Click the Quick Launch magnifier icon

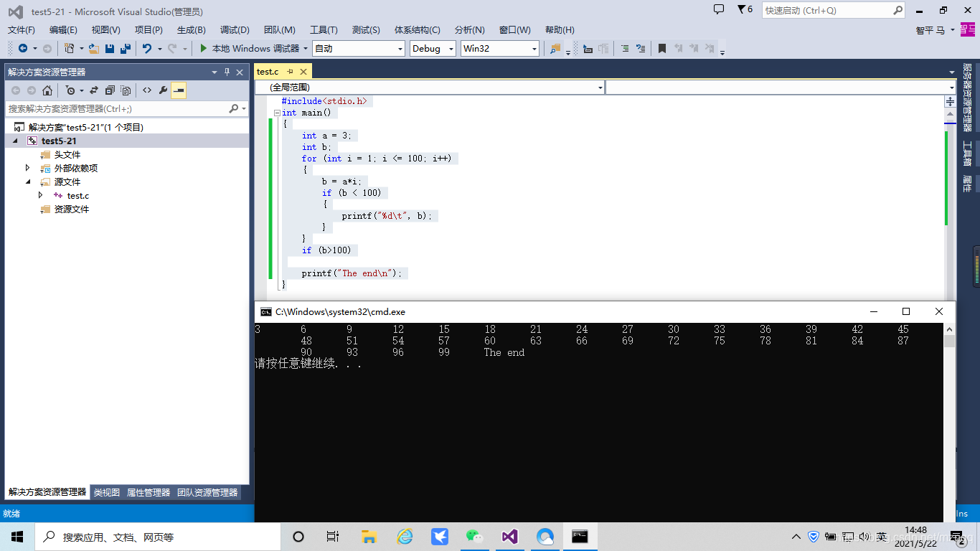(897, 10)
